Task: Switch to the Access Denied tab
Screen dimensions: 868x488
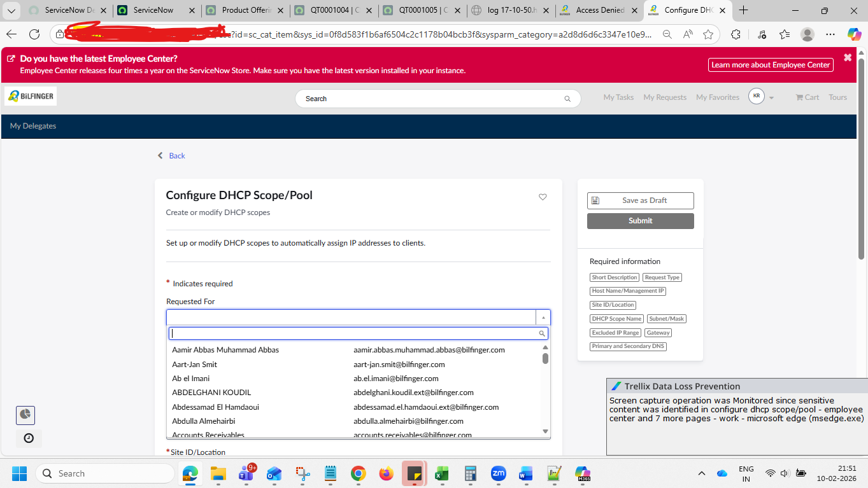Action: [599, 10]
